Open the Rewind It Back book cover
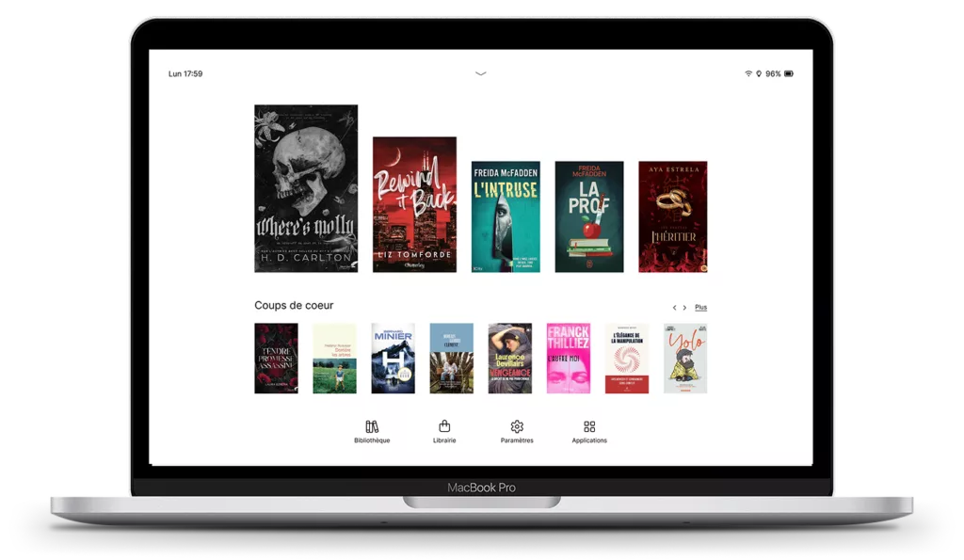Image resolution: width=964 pixels, height=560 pixels. 415,204
